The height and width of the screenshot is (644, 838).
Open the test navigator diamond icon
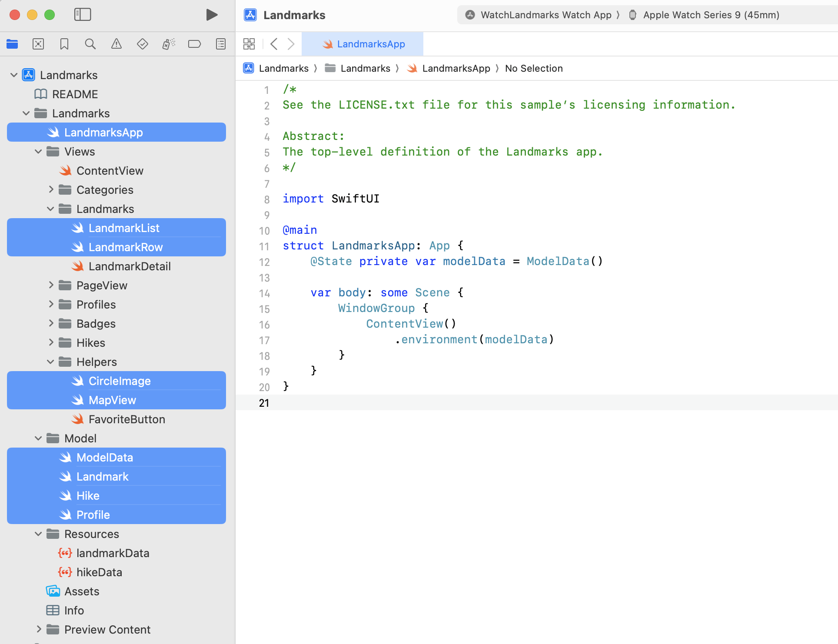[143, 44]
